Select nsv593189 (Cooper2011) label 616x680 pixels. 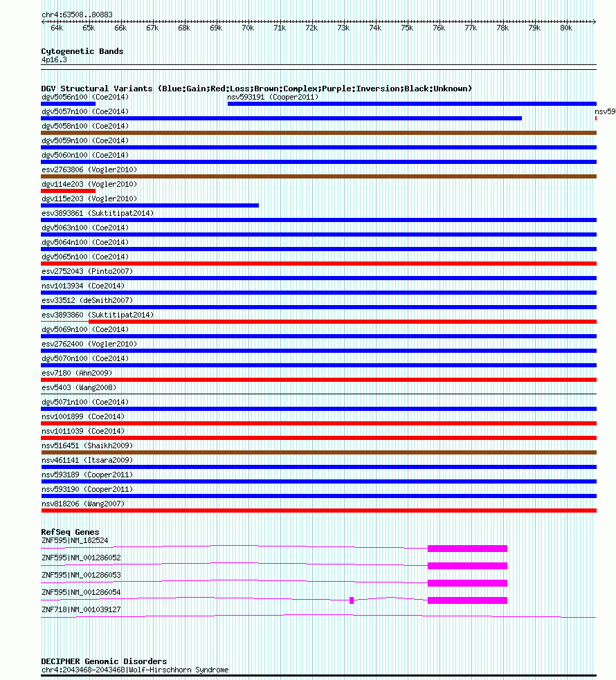[87, 475]
